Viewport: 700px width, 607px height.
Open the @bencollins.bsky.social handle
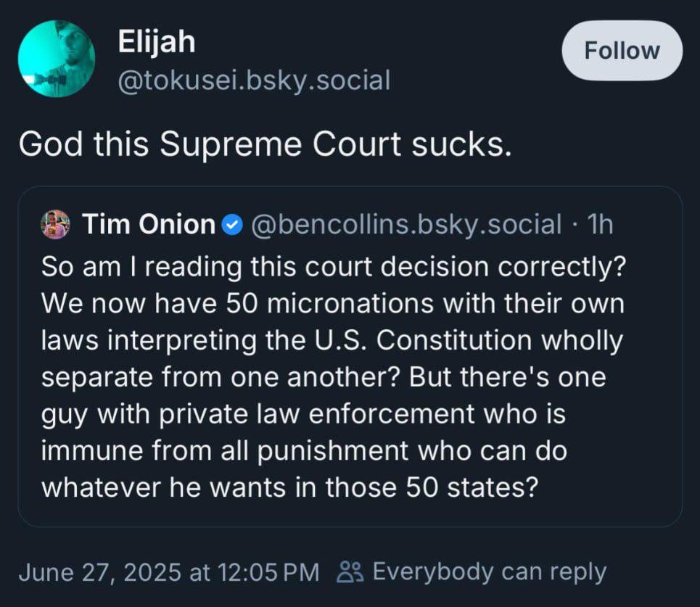coord(405,224)
